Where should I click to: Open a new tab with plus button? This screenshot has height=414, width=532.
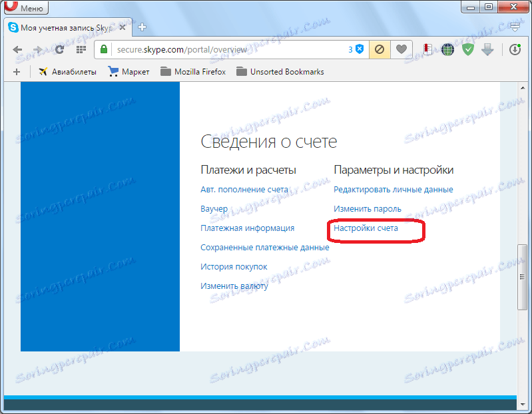tap(142, 27)
